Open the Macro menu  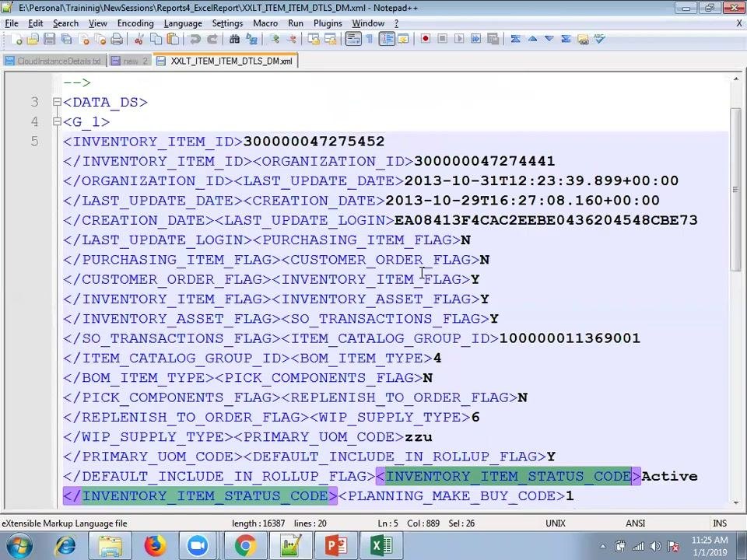pyautogui.click(x=265, y=23)
